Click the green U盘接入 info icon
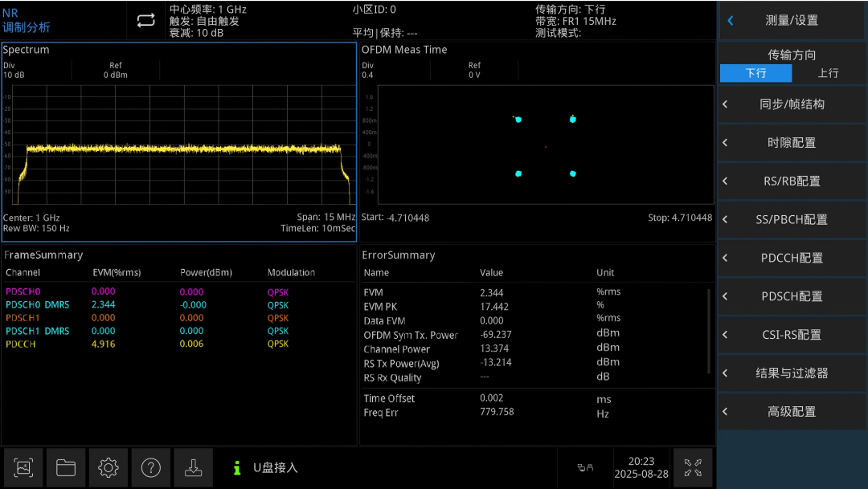Screen dimensions: 868x489 click(x=237, y=468)
